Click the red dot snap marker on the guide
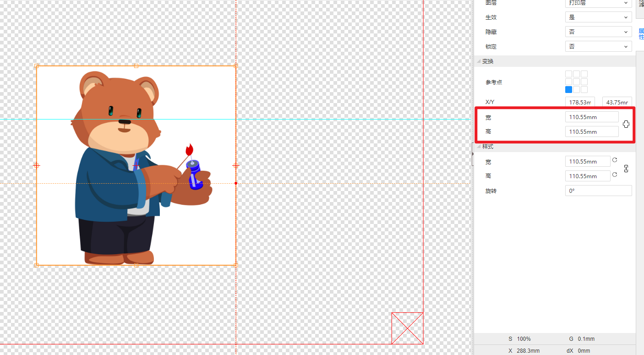 pyautogui.click(x=236, y=183)
